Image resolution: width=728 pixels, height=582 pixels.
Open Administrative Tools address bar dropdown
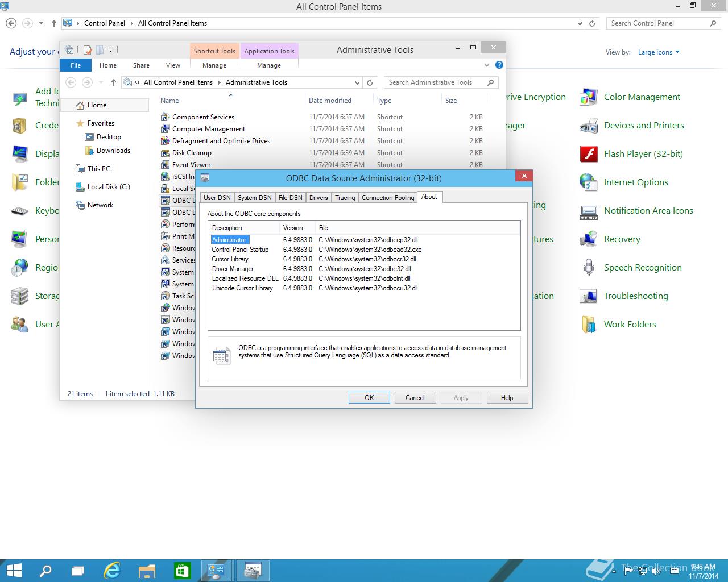357,82
